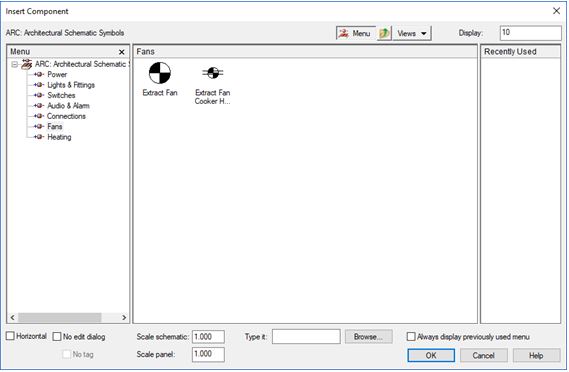Select the Extract Fan symbol
569x372 pixels.
160,79
